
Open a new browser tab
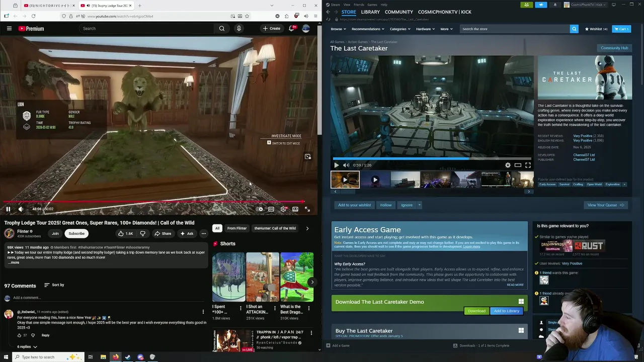pos(139,6)
